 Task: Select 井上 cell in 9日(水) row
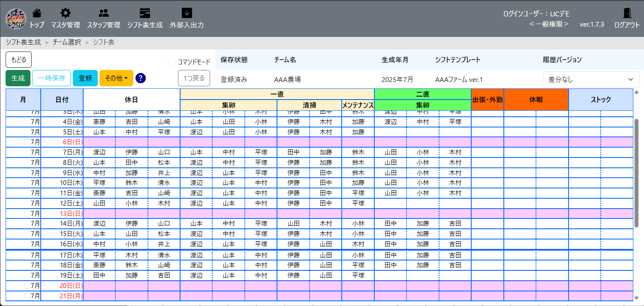pyautogui.click(x=164, y=173)
